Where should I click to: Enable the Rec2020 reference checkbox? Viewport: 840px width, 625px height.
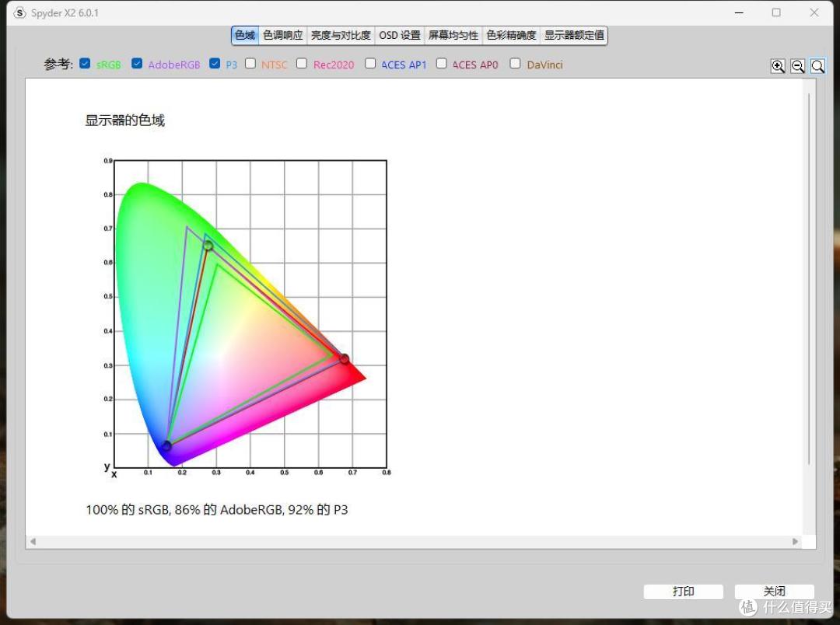point(302,63)
